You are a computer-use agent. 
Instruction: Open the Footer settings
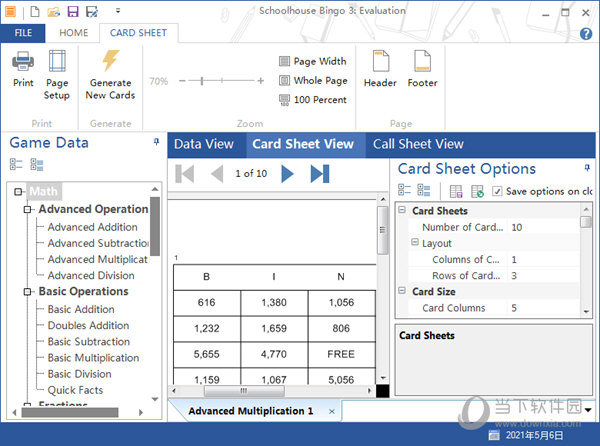(x=422, y=69)
